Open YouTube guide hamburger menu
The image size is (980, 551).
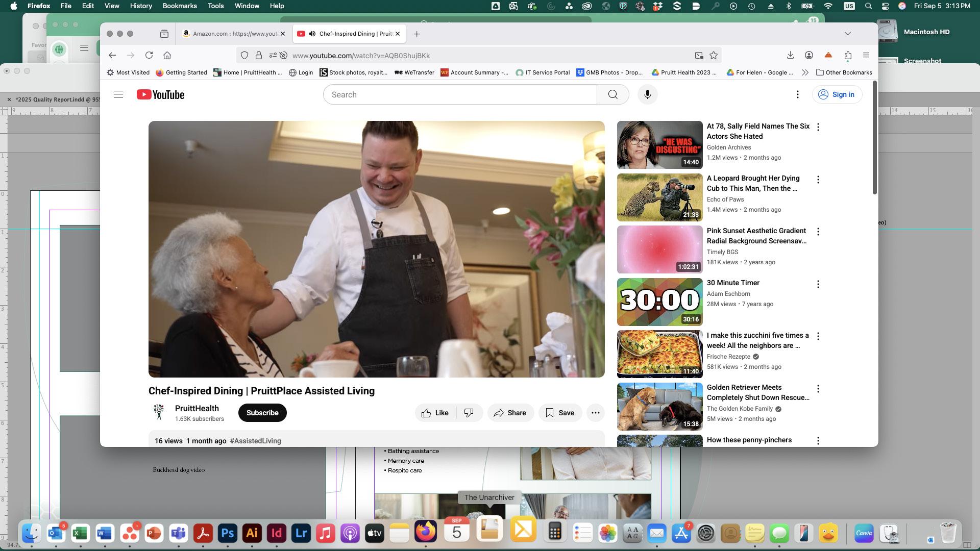point(118,94)
